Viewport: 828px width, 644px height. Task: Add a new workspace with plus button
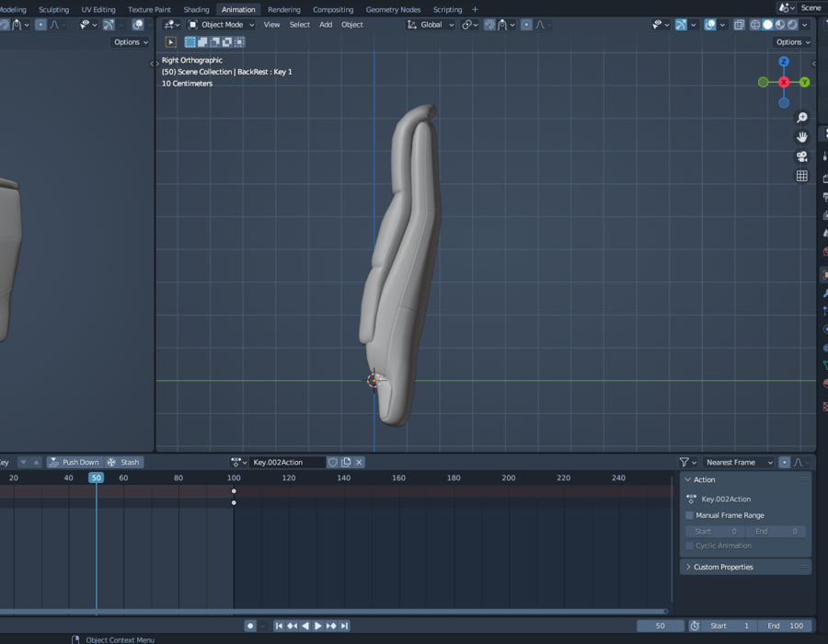coord(475,9)
